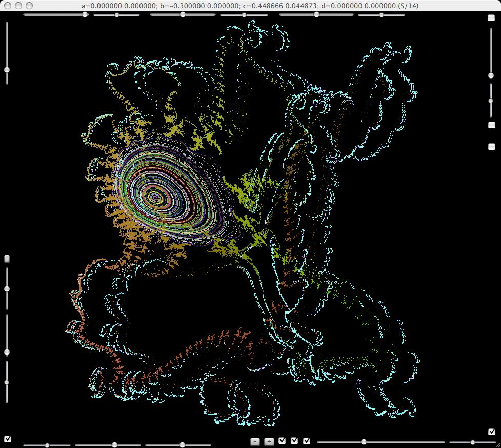This screenshot has height=448, width=501.
Task: Click the resize grip at the window's bottom-right corner
Action: [x=498, y=445]
